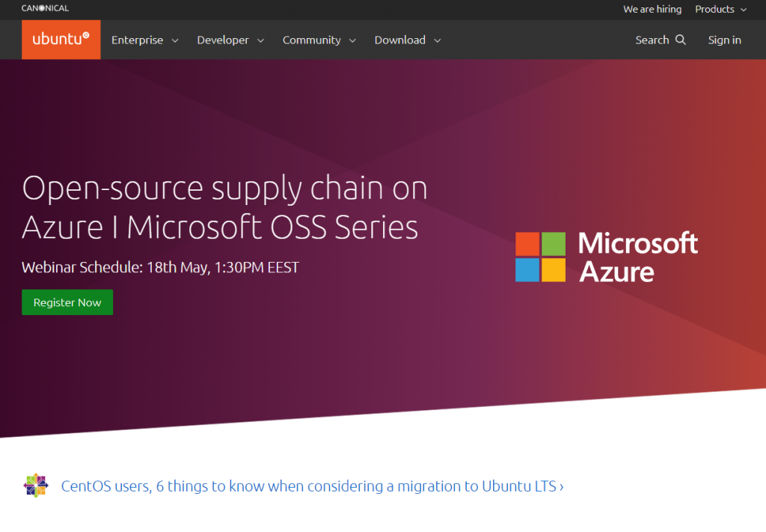Click the Canonical logo at top left

click(x=45, y=8)
